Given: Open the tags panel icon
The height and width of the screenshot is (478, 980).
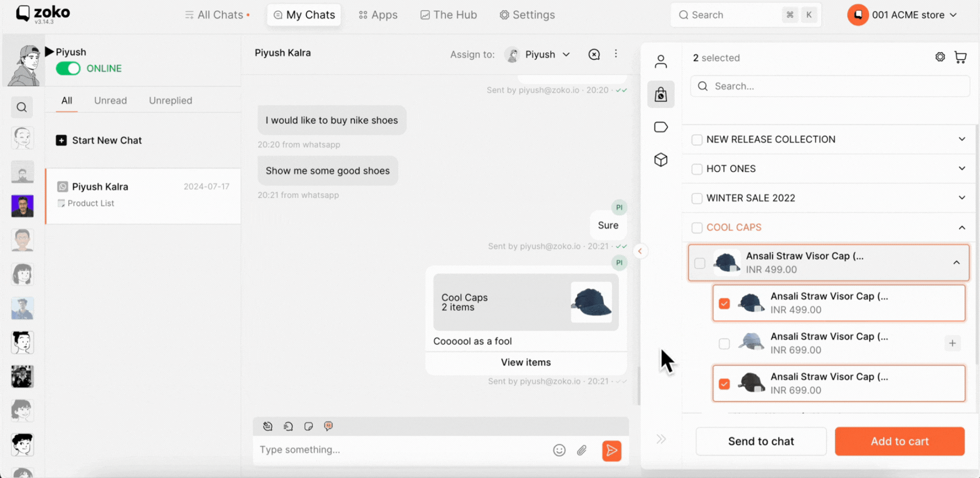Looking at the screenshot, I should [661, 127].
